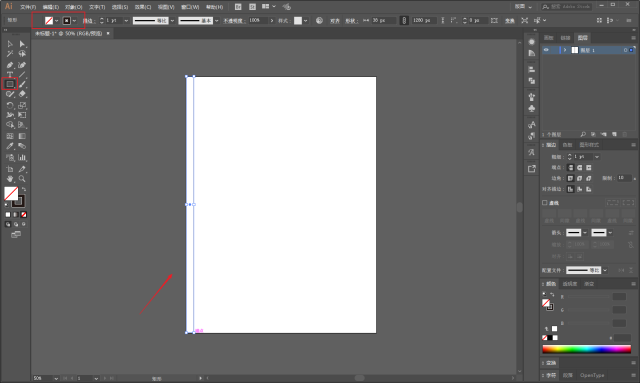Image resolution: width=640 pixels, height=383 pixels.
Task: Open profile dropdown in Stroke panel
Action: pos(605,270)
